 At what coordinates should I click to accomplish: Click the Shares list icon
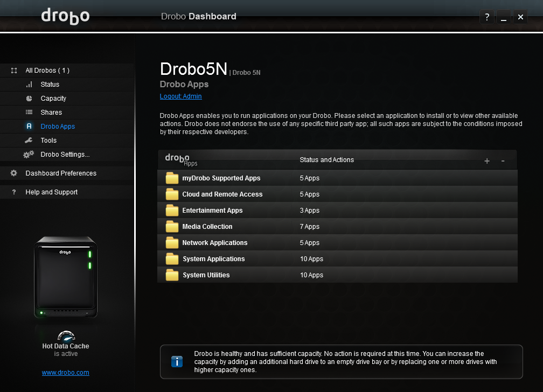click(x=29, y=112)
